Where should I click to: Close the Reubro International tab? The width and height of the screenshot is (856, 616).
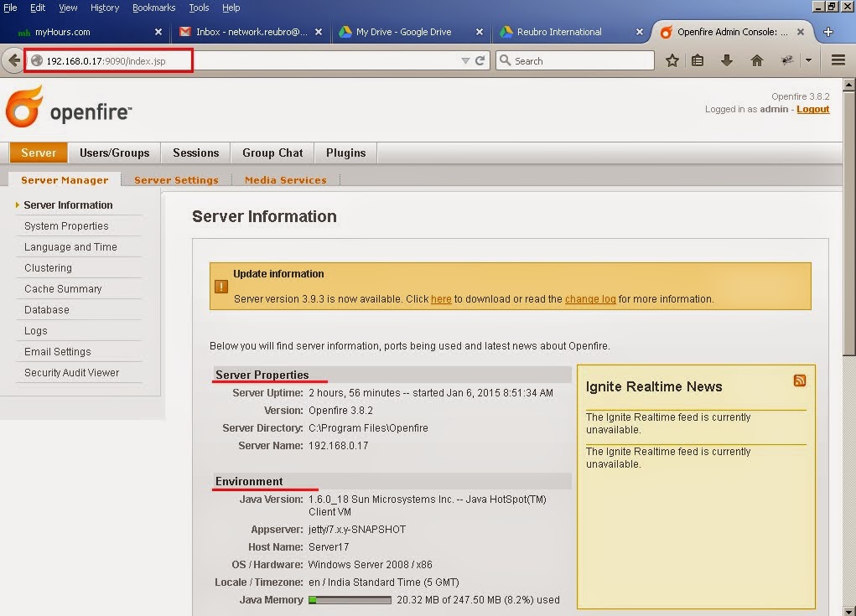point(639,32)
